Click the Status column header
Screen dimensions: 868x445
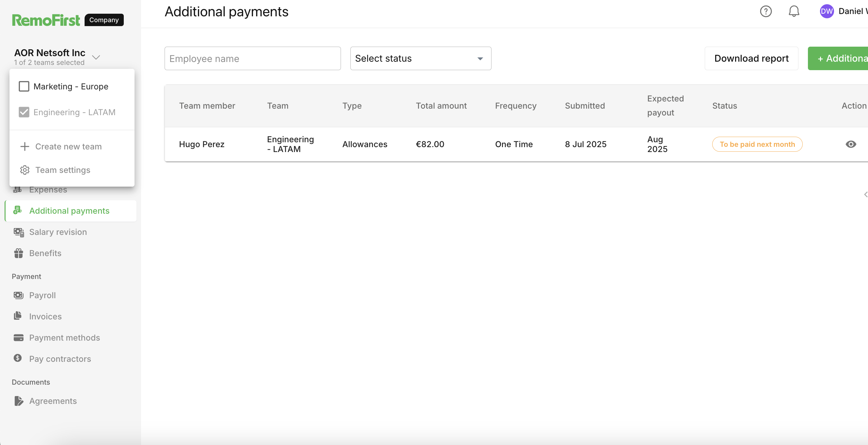(x=724, y=106)
